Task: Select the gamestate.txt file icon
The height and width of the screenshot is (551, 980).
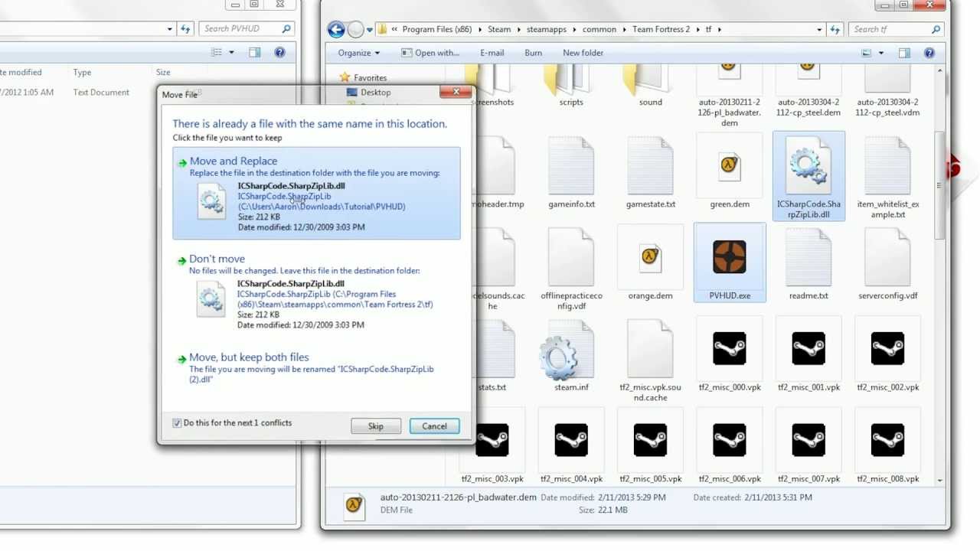Action: tap(650, 165)
